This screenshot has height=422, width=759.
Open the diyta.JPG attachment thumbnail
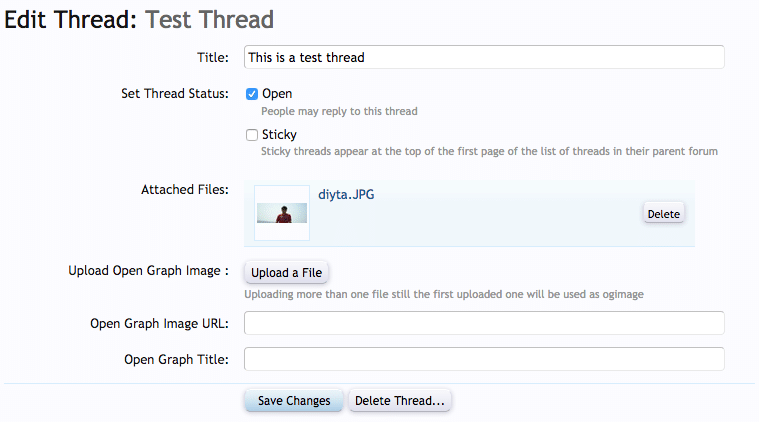[x=282, y=213]
